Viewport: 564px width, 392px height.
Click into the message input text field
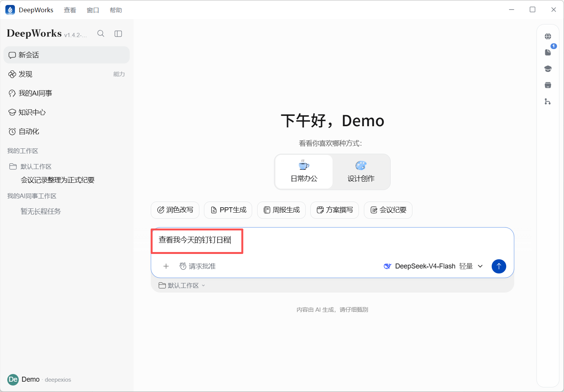pyautogui.click(x=332, y=241)
